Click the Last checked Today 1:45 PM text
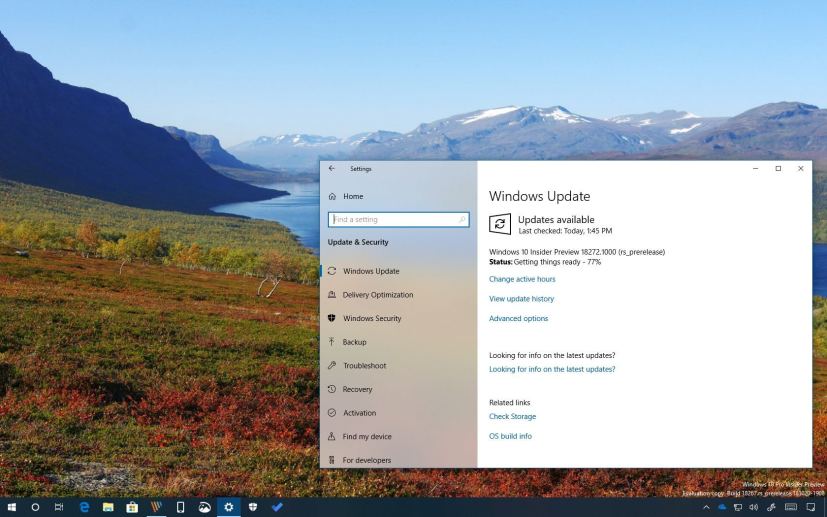This screenshot has width=827, height=517. coord(565,231)
